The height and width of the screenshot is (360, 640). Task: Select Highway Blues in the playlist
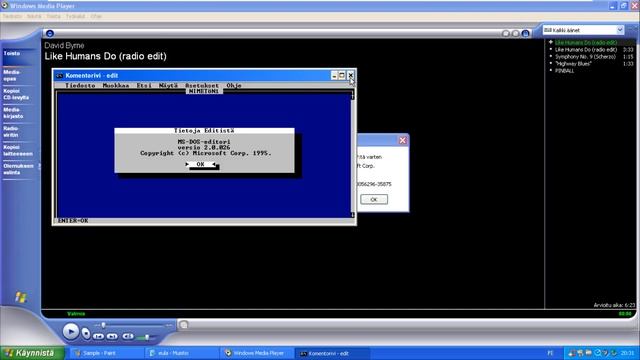pyautogui.click(x=573, y=64)
